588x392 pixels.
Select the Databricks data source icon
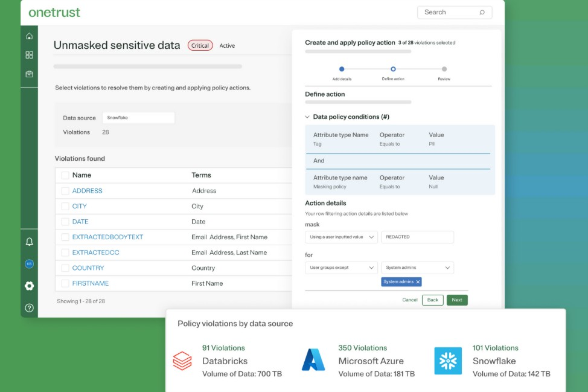click(182, 361)
